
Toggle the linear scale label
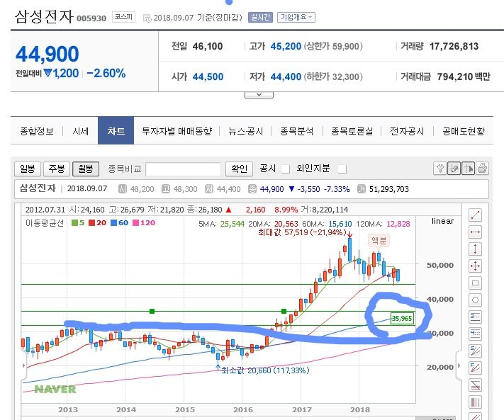(442, 221)
